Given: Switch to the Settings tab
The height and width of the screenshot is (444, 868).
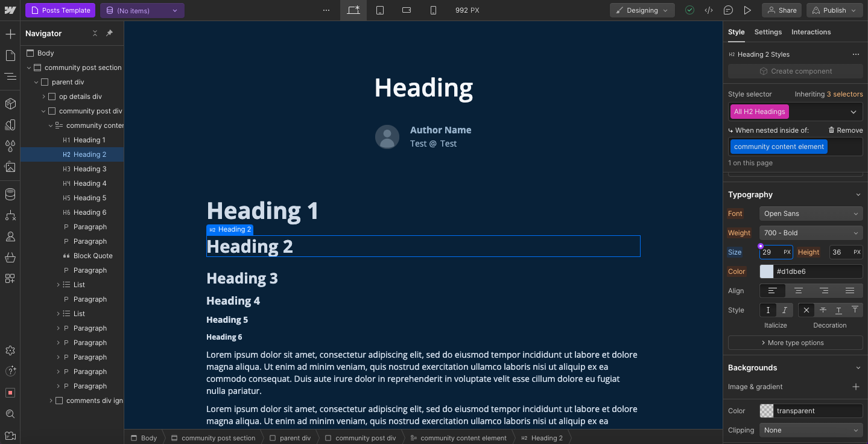Looking at the screenshot, I should [767, 32].
